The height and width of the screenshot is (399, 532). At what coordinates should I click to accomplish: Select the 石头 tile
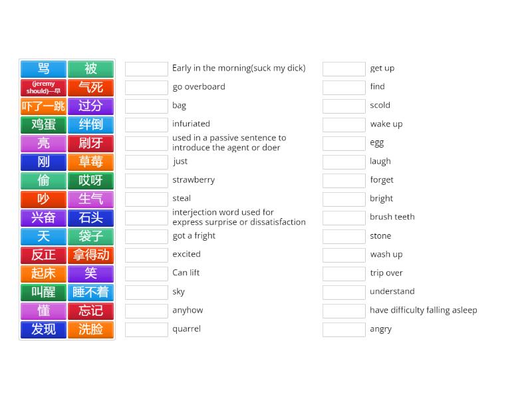(90, 218)
